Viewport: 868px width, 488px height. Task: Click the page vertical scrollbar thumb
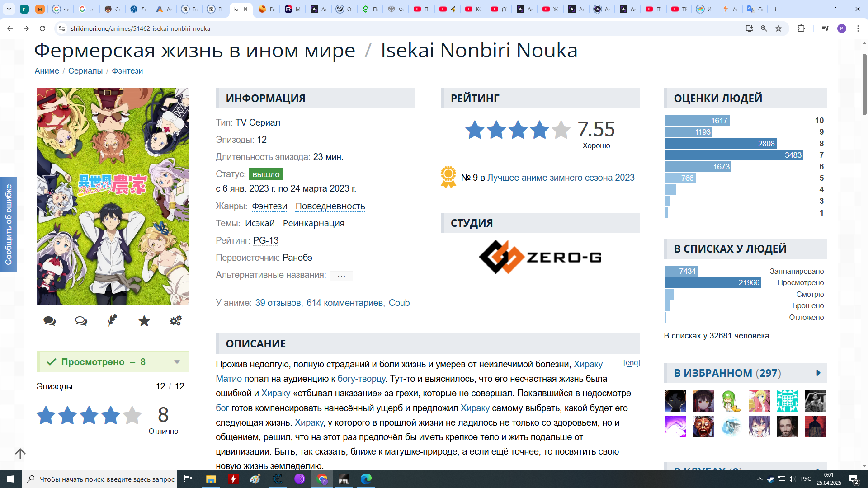[864, 84]
